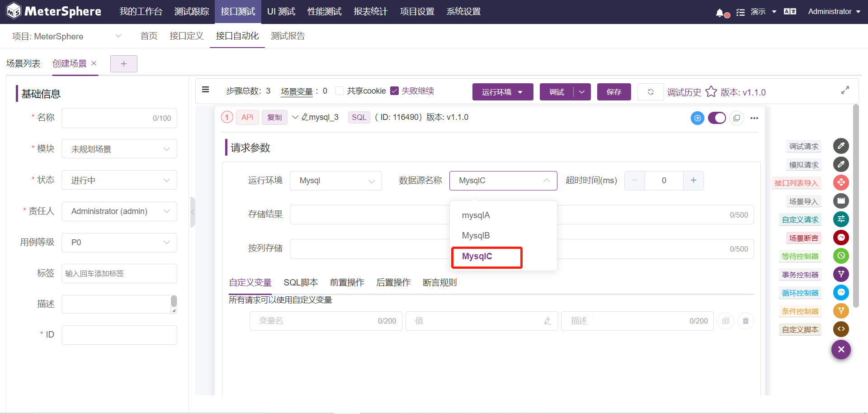Edit variable value with pencil icon
The height and width of the screenshot is (414, 868).
(547, 321)
